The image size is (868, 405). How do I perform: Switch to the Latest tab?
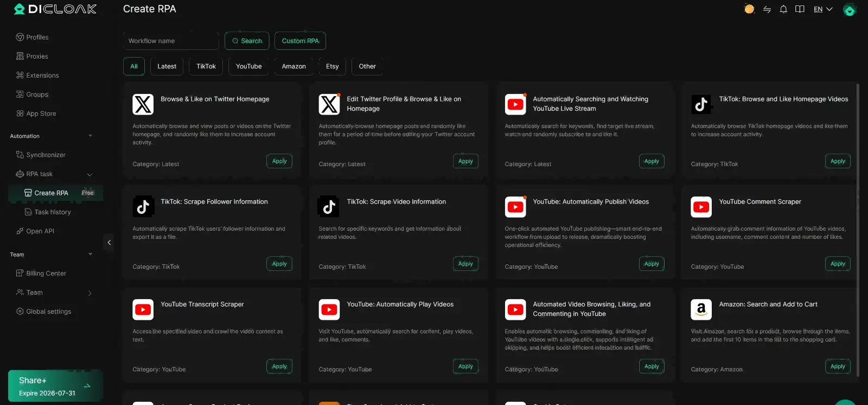point(167,66)
